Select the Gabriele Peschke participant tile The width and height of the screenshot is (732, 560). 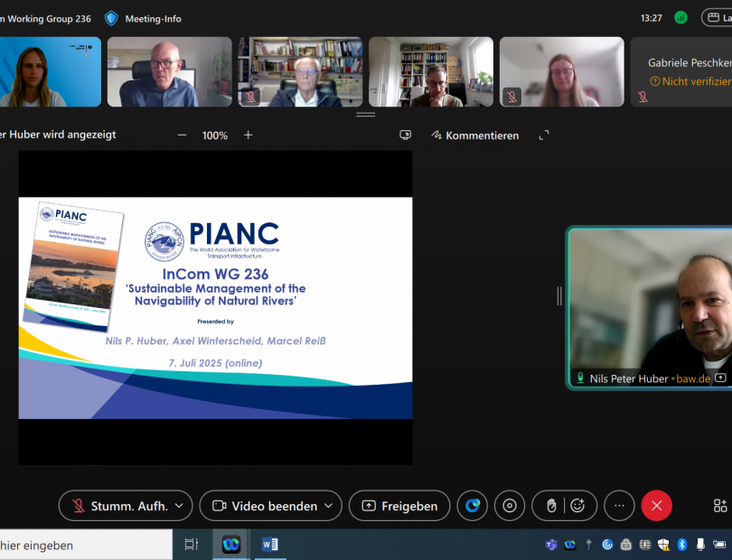[681, 72]
